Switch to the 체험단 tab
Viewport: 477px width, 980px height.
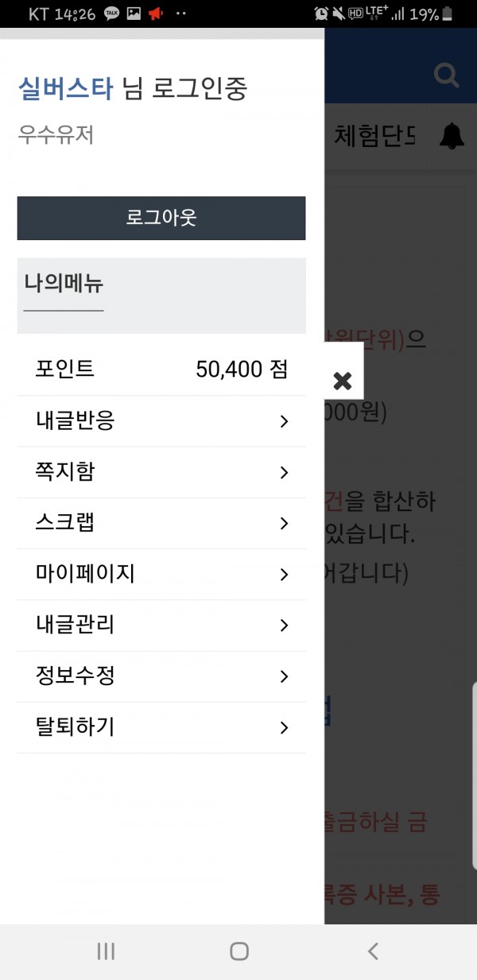[375, 137]
